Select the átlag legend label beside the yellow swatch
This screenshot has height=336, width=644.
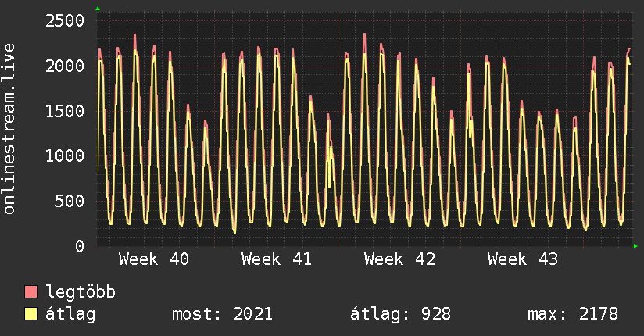tap(70, 314)
